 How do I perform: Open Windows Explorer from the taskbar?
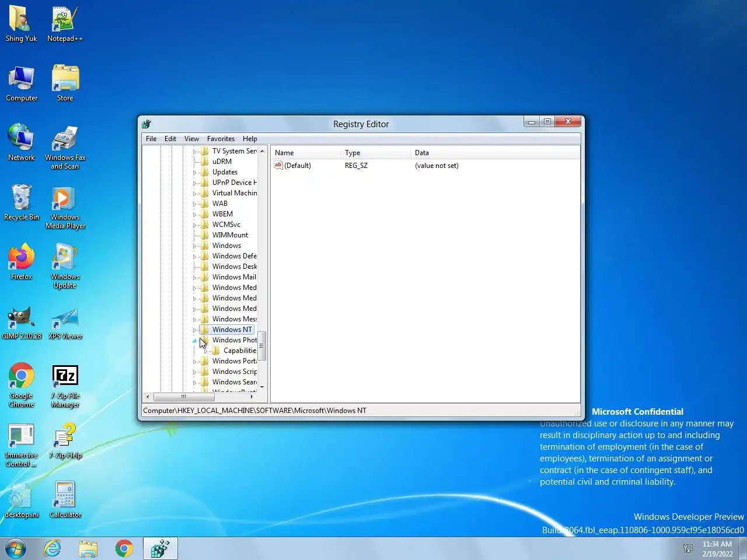click(x=88, y=548)
